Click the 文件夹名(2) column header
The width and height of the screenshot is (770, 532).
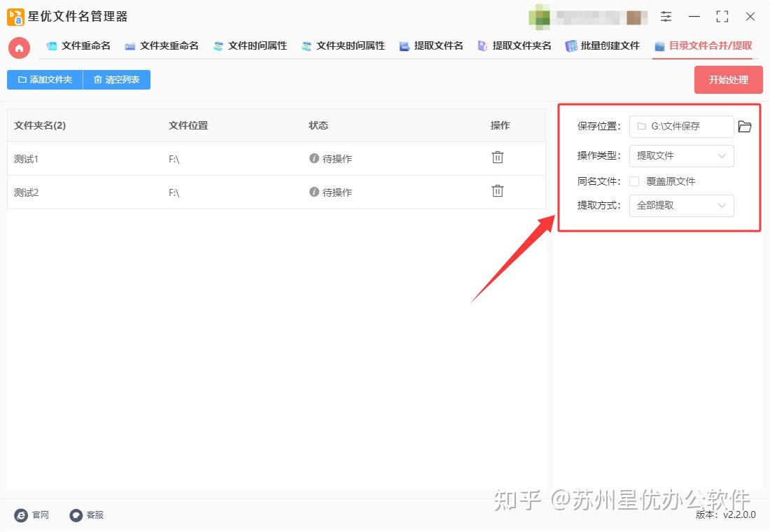click(x=40, y=126)
